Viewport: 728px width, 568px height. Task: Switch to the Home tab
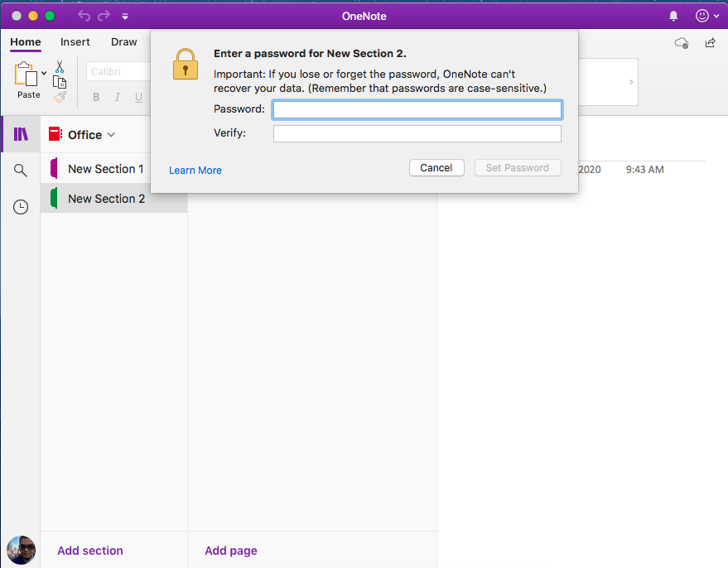pos(26,41)
